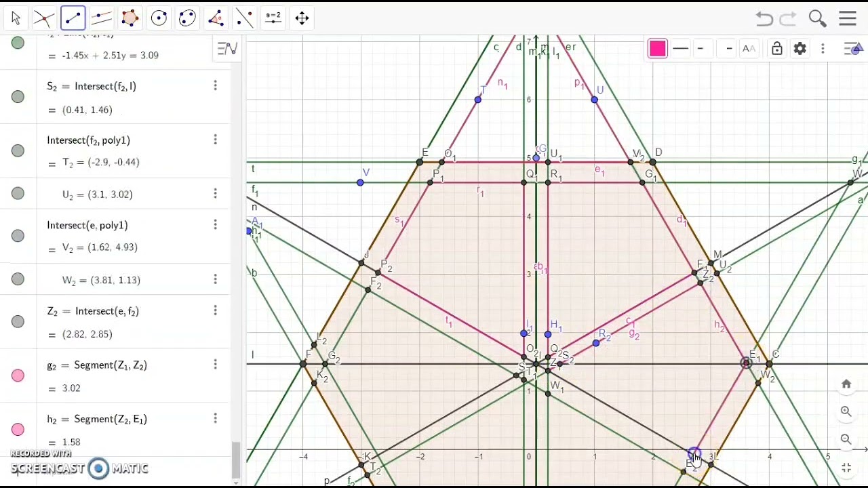Toggle visibility of point U2

tap(18, 194)
